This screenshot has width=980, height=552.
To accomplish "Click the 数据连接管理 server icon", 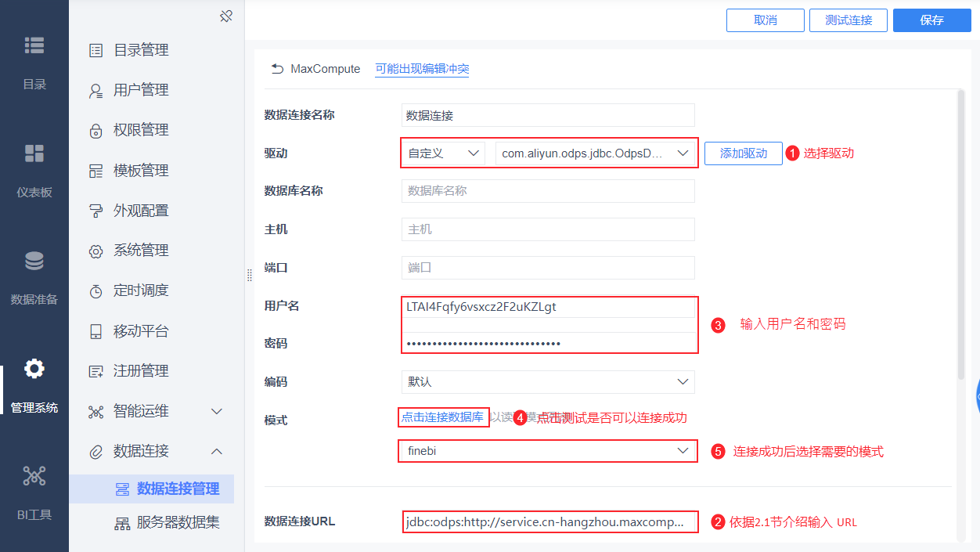I will click(x=122, y=489).
